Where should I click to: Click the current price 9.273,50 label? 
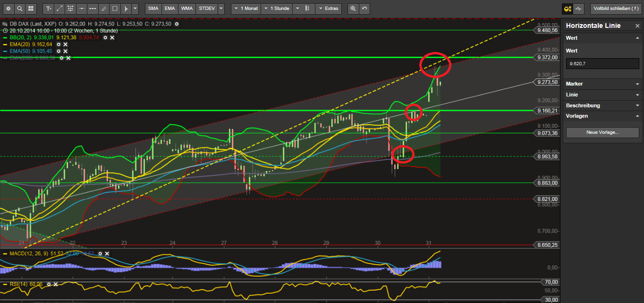(x=548, y=82)
